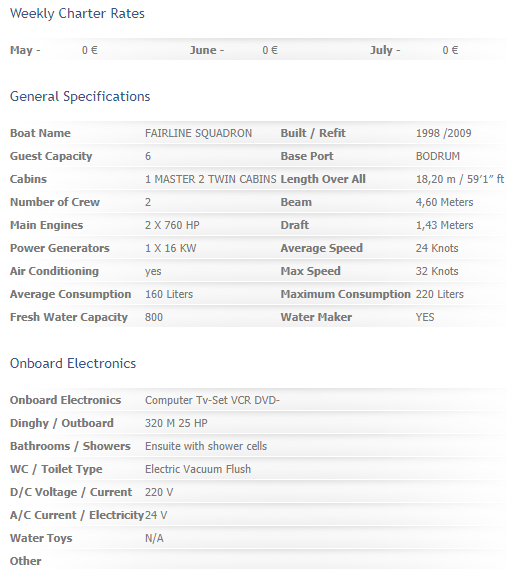Image resolution: width=507 pixels, height=569 pixels.
Task: Select the BODRUM base port value
Action: click(438, 156)
